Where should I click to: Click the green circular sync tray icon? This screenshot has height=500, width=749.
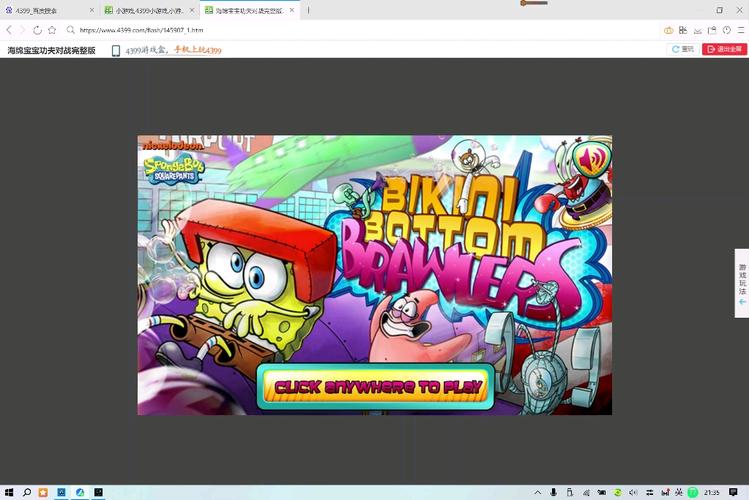point(617,492)
